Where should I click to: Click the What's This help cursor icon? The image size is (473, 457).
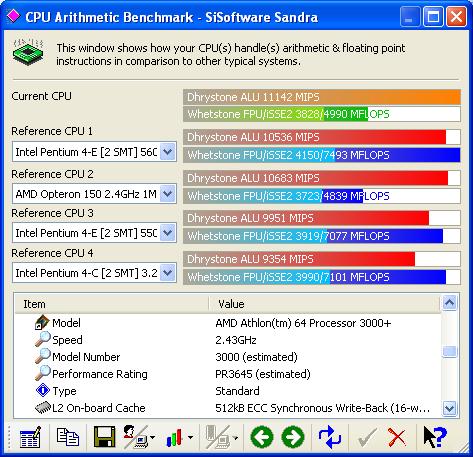click(x=435, y=437)
